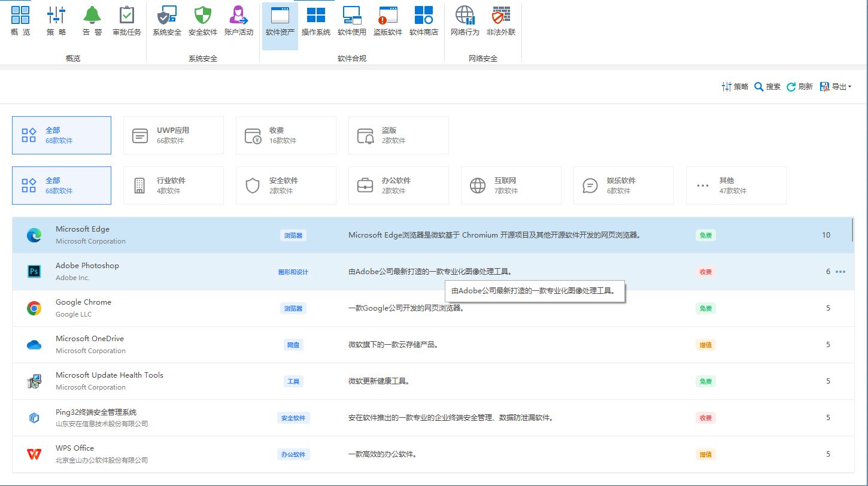Click the Microsoft Edge app icon
The width and height of the screenshot is (868, 486).
pos(34,235)
